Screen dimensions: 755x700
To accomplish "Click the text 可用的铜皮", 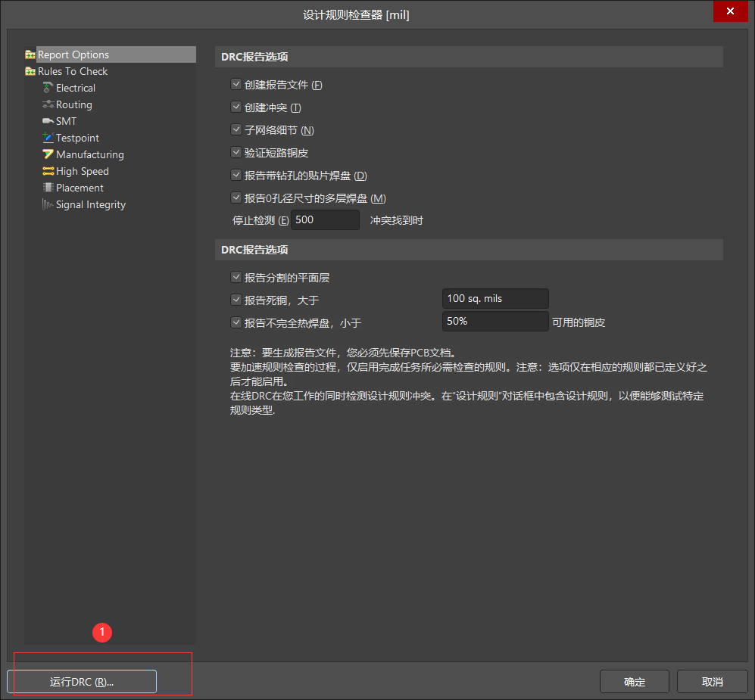I will tap(579, 322).
